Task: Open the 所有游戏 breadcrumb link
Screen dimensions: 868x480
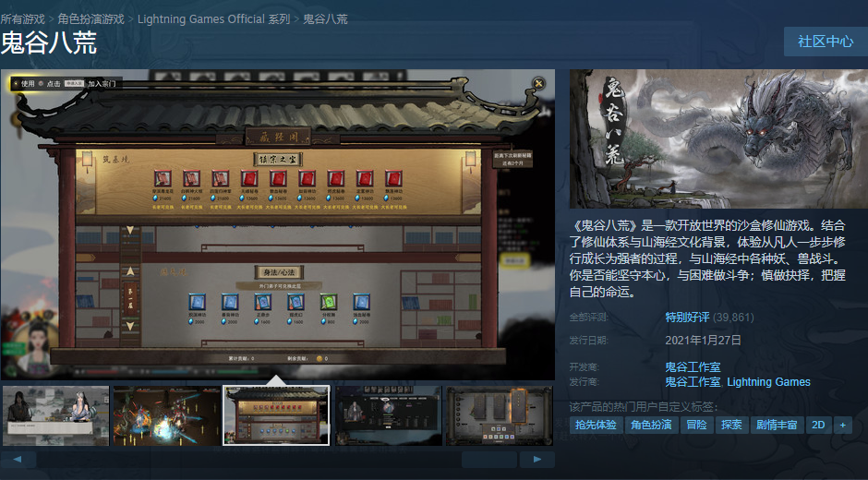Action: click(x=22, y=19)
